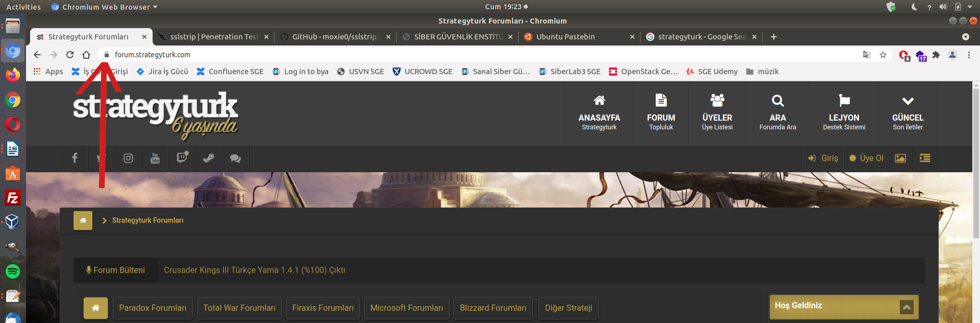This screenshot has width=980, height=323.
Task: Click the browser home button
Action: point(86,55)
